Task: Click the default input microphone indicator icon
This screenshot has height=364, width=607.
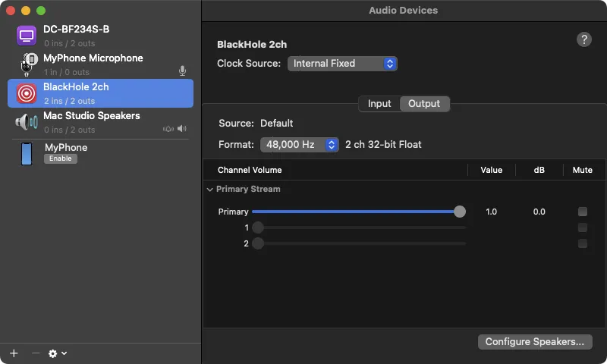Action: pyautogui.click(x=182, y=71)
